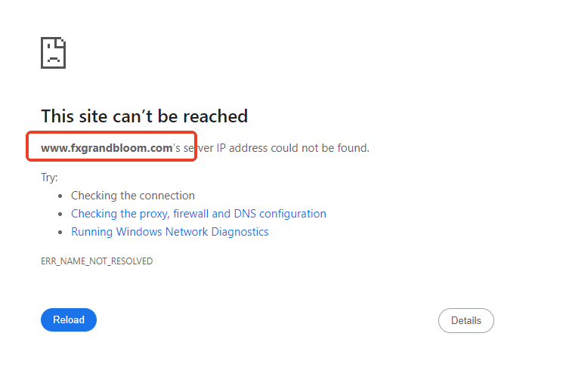
Task: Launch Running Windows Network Diagnostics link
Action: click(x=169, y=232)
